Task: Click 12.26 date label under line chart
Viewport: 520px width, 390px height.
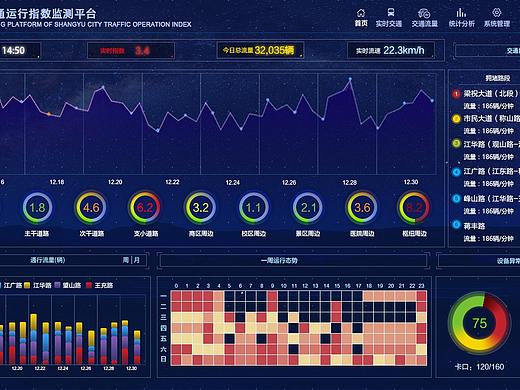Action: (x=289, y=182)
